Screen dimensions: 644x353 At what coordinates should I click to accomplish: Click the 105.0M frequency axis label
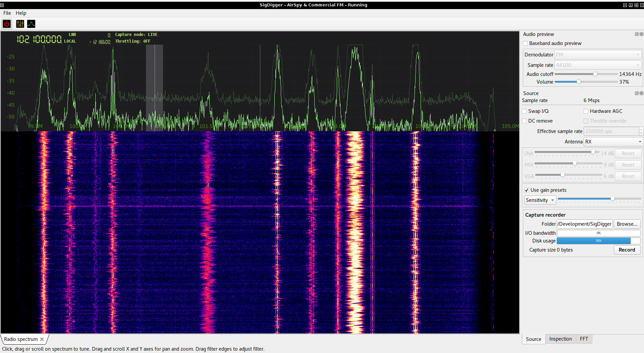point(510,126)
